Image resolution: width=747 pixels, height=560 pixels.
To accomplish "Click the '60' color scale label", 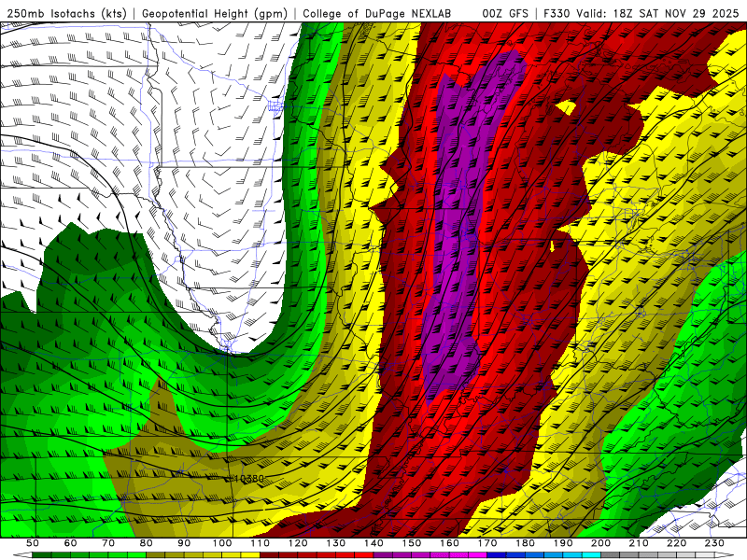I will point(70,543).
